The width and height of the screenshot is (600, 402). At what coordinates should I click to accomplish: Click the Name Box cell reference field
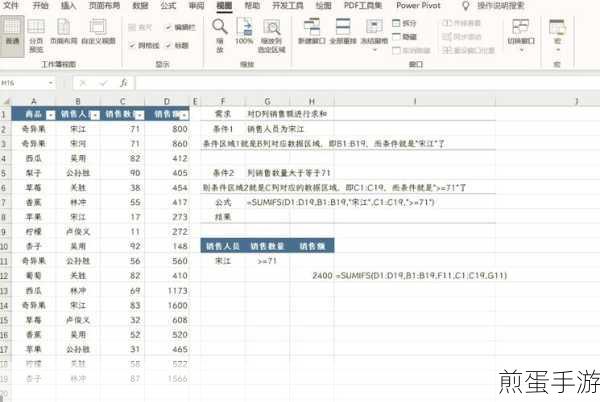click(23, 83)
